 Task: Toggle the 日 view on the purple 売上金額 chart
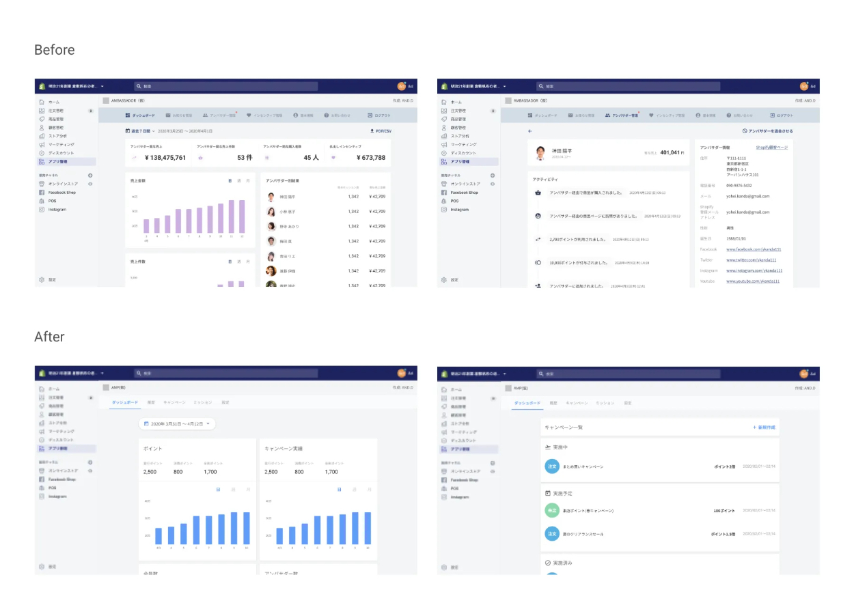[230, 181]
